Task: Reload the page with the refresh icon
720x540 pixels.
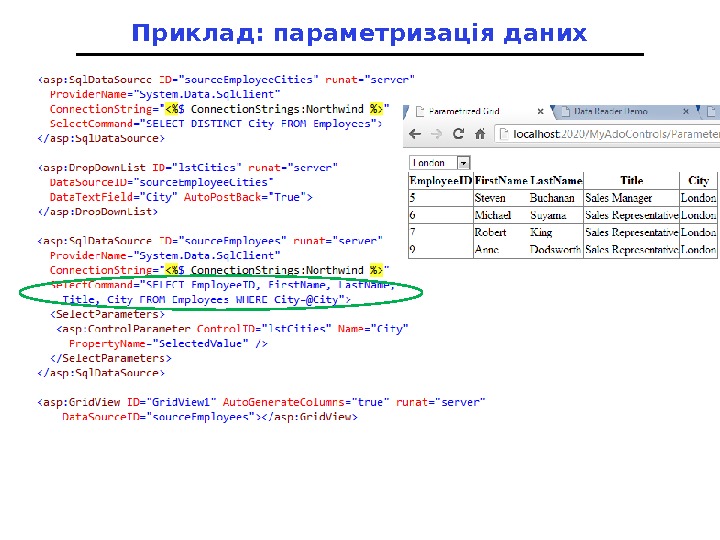Action: [458, 134]
